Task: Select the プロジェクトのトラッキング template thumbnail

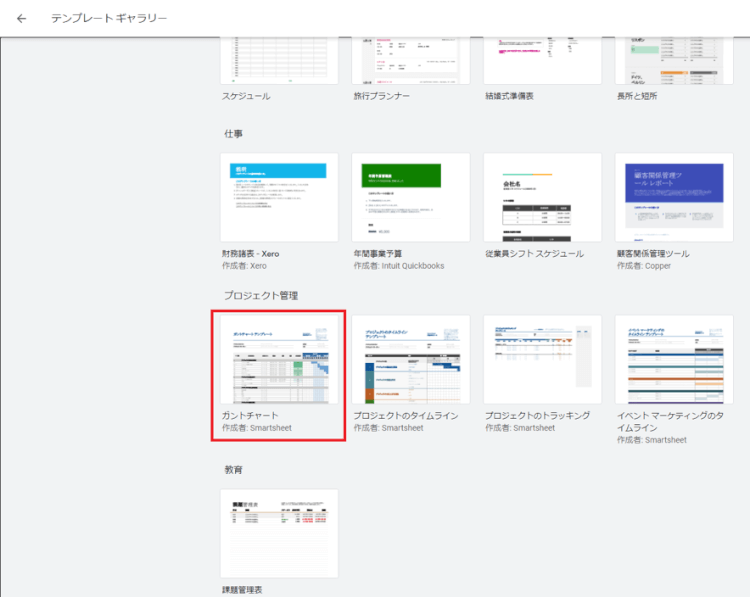Action: [x=542, y=360]
